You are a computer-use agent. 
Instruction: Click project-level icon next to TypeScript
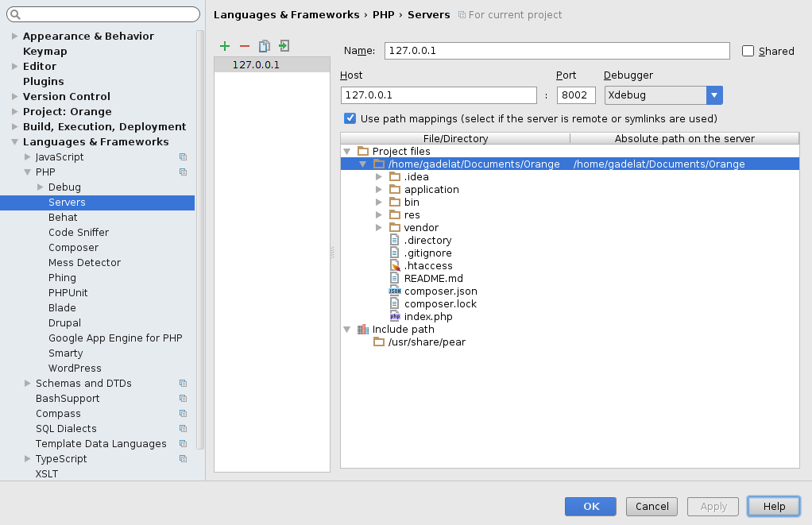(x=183, y=459)
